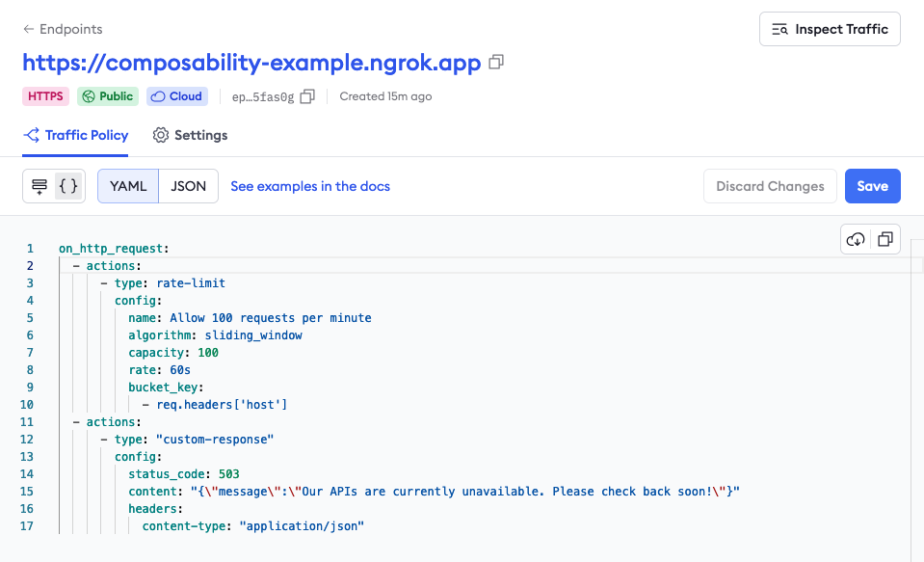Place cursor on the status_code: 503 line
Viewport: 924px width, 562px height.
pyautogui.click(x=183, y=473)
